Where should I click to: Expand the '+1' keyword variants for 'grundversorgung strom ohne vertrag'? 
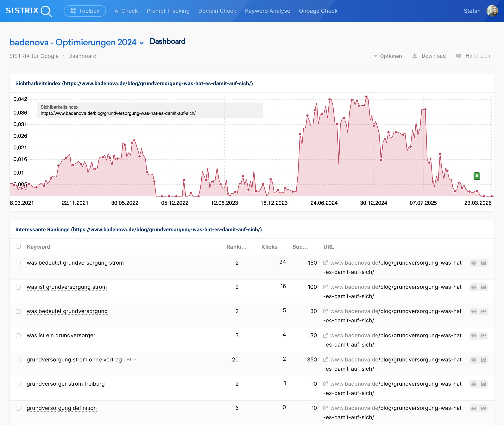point(131,360)
